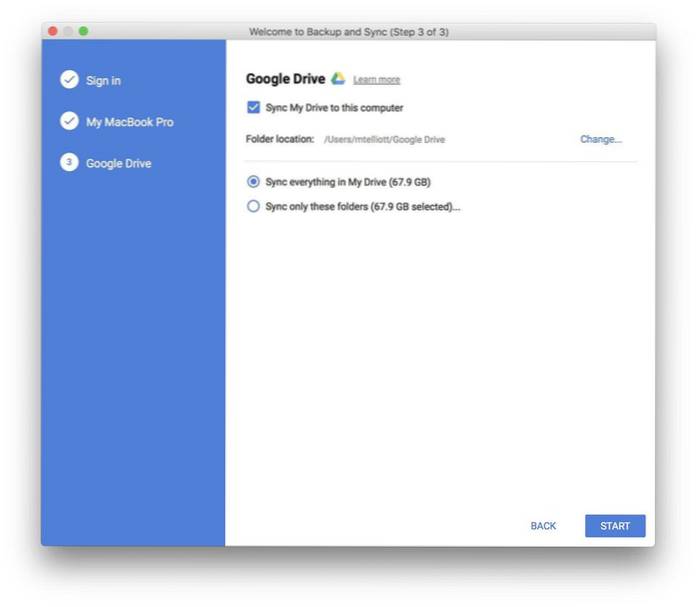Image resolution: width=698 pixels, height=607 pixels.
Task: Minimize the window with the yellow button
Action: click(68, 32)
